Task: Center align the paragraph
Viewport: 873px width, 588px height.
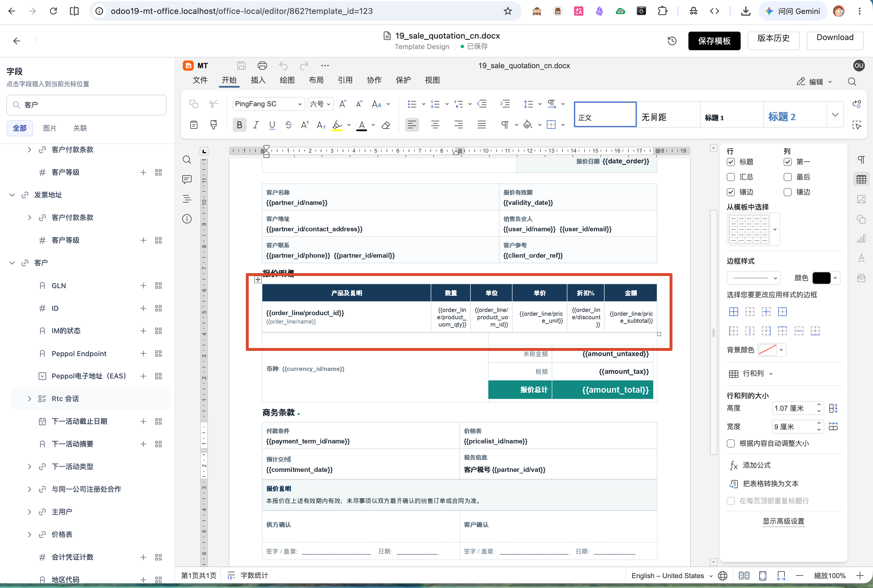Action: click(x=435, y=125)
